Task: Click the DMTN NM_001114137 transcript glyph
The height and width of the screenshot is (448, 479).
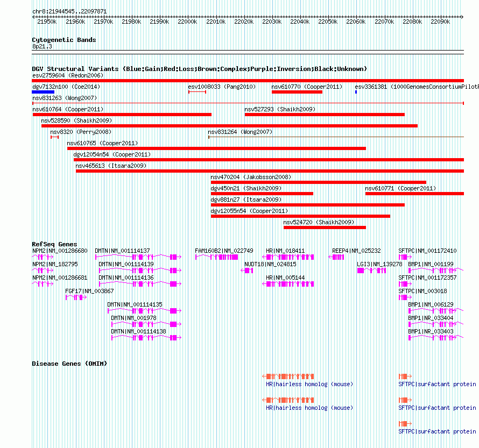Action: (x=138, y=257)
